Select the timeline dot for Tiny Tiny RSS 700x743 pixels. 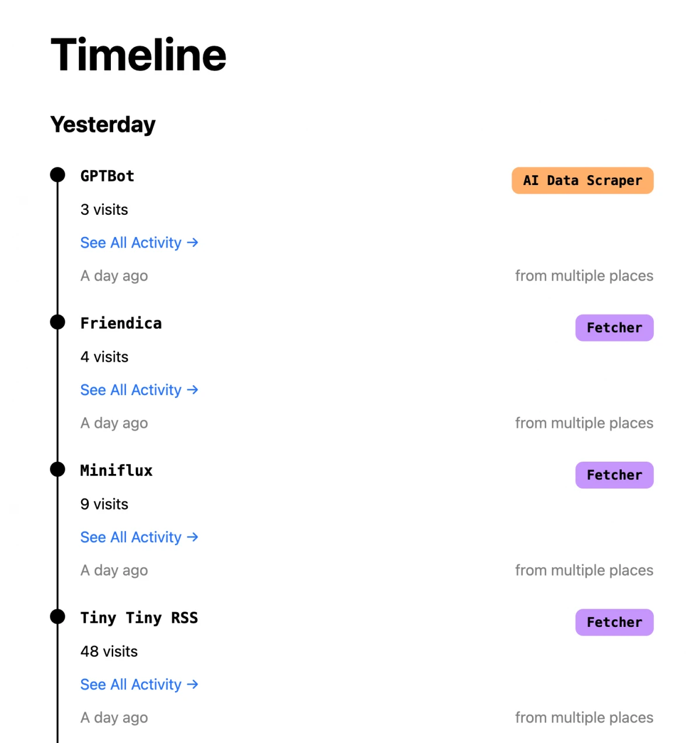click(58, 616)
